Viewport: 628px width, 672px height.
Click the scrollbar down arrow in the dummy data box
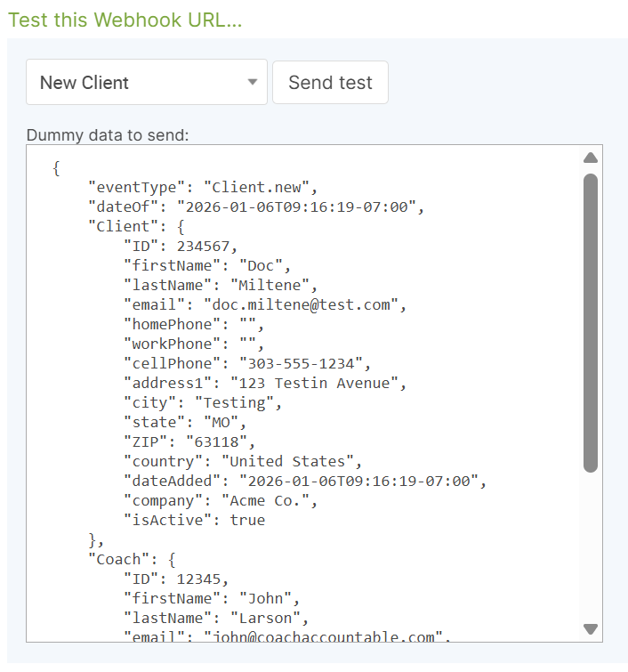click(x=591, y=628)
